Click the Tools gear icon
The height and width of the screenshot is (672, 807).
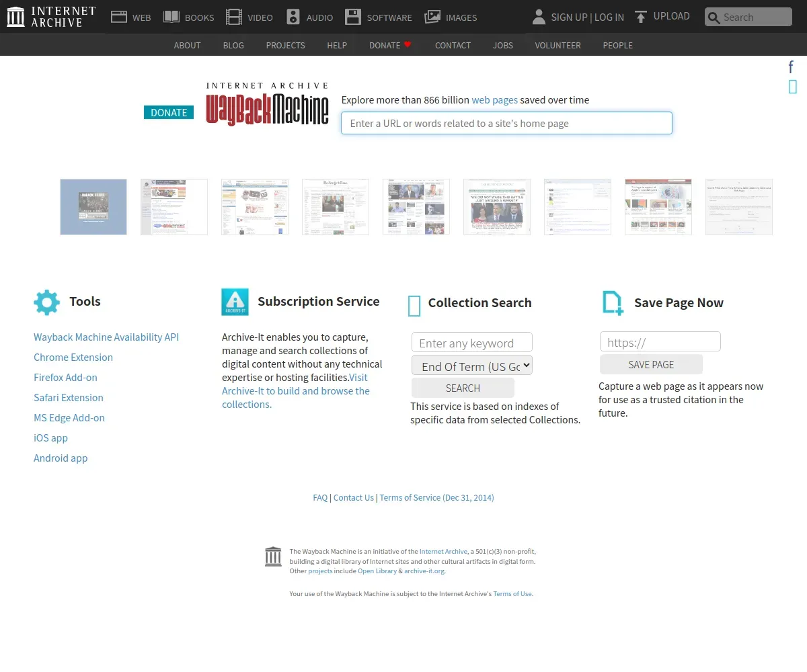point(46,302)
